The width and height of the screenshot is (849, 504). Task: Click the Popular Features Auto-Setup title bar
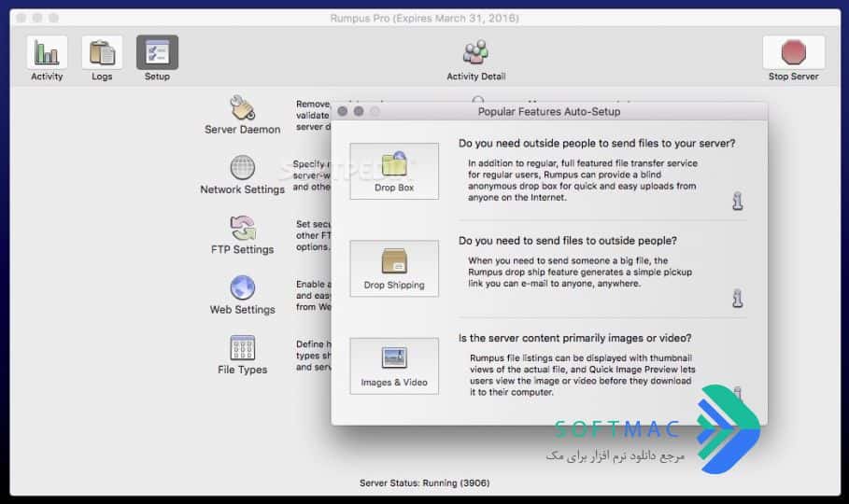[x=549, y=111]
